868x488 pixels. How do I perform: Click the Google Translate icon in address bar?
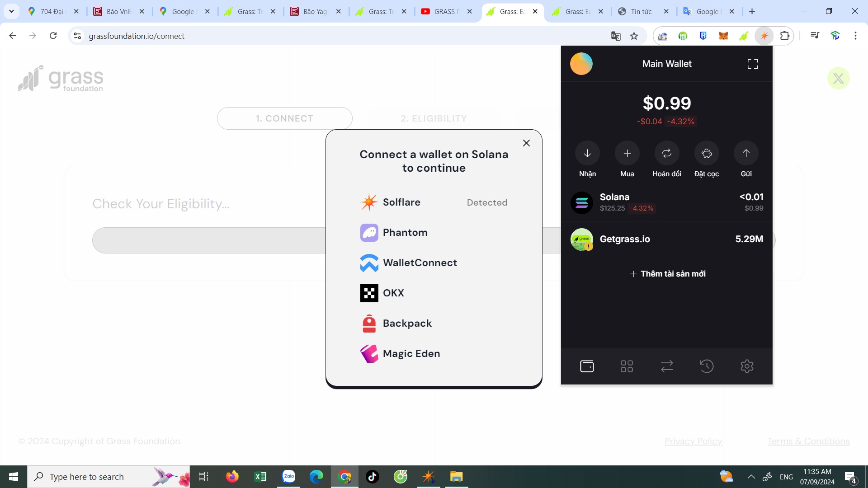pyautogui.click(x=616, y=36)
